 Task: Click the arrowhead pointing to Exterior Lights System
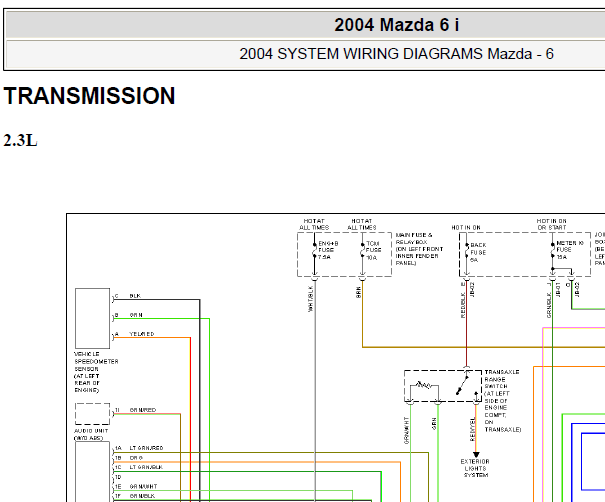pos(476,455)
